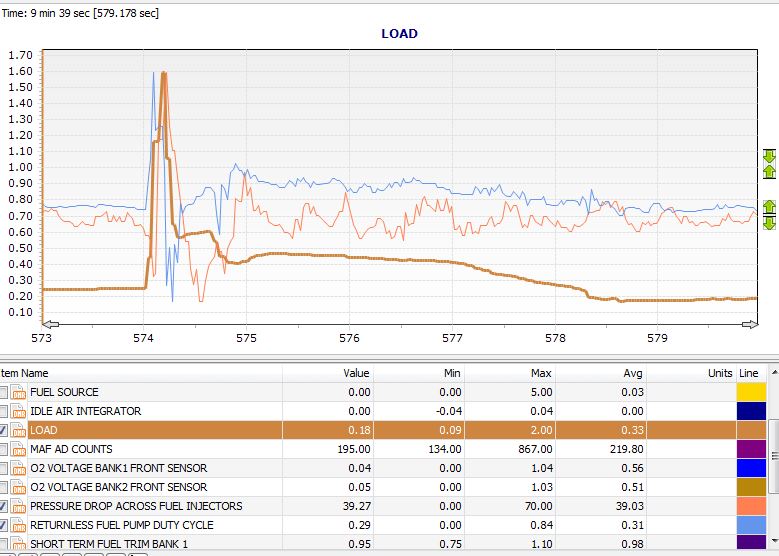Open the light blue swatch for RETURNLESS FUEL PUMP
This screenshot has width=779, height=556.
point(751,525)
